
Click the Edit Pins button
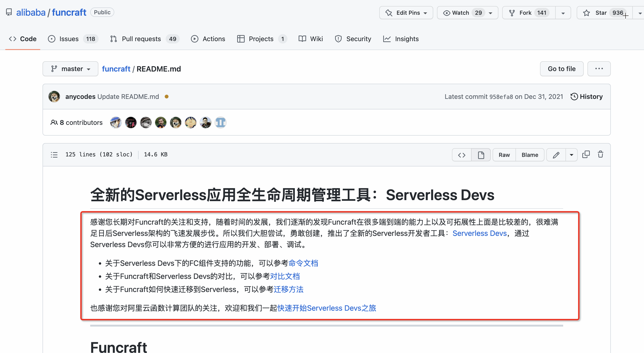tap(406, 13)
